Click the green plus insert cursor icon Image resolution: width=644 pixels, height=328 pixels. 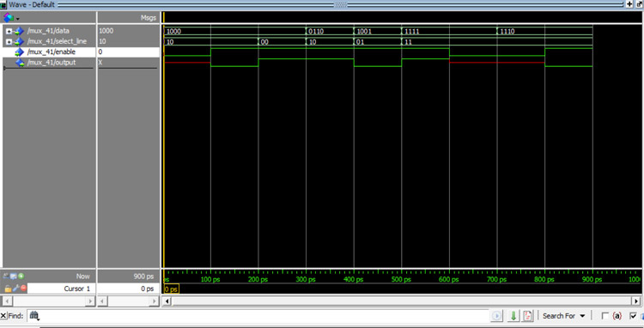coord(21,276)
